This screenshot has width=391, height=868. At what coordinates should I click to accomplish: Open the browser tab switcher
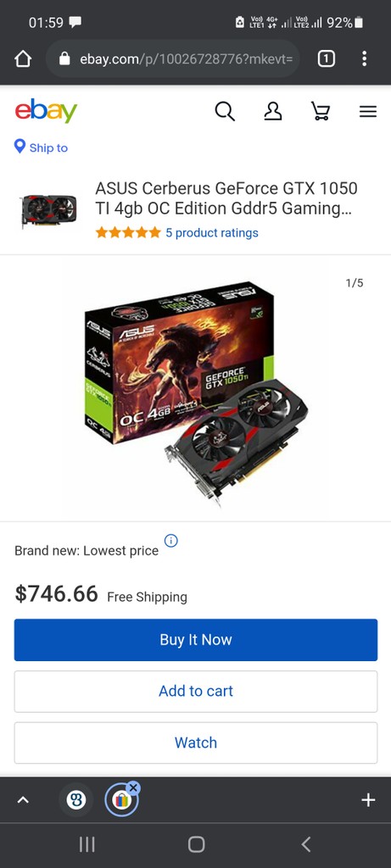[327, 58]
